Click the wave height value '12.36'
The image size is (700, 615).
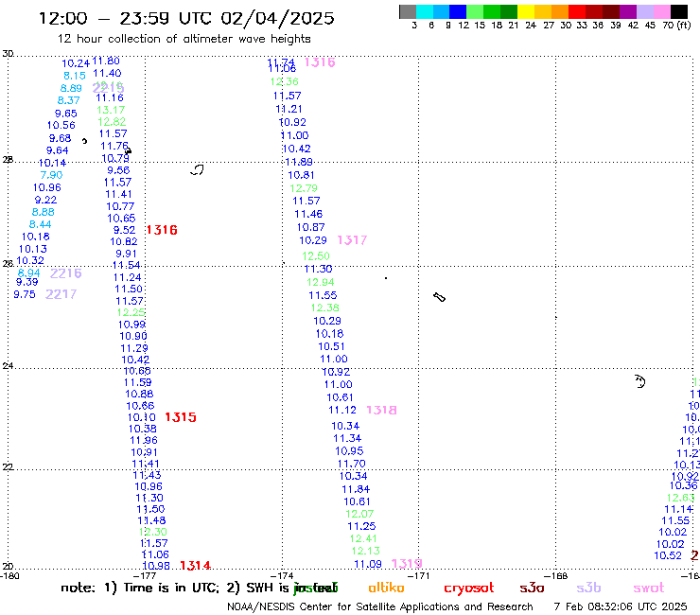pos(285,81)
